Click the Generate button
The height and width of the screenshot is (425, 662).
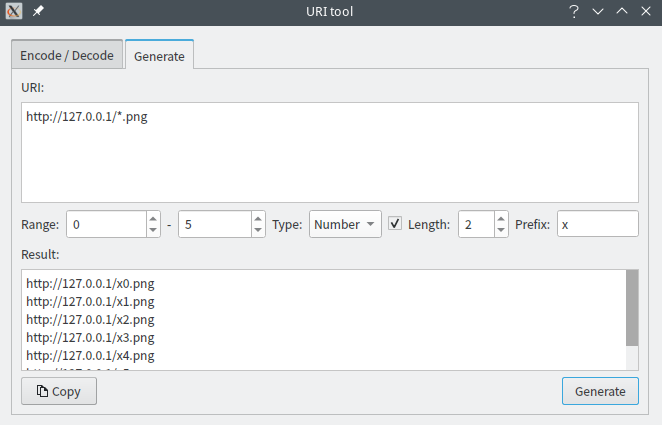(x=600, y=391)
